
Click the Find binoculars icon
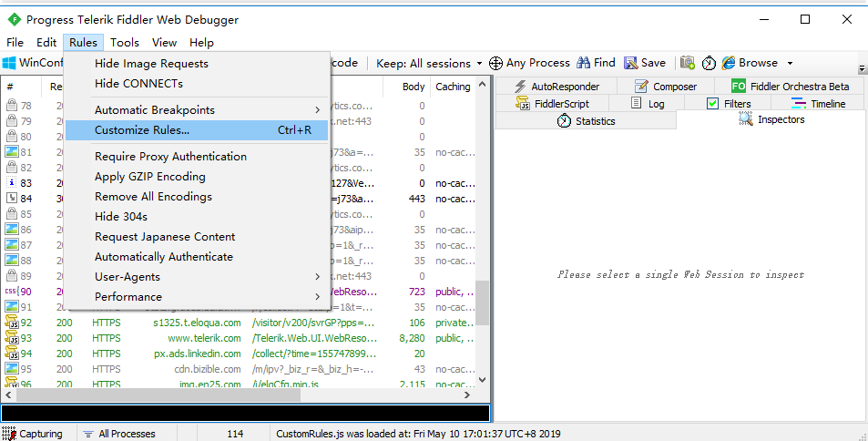[x=584, y=63]
